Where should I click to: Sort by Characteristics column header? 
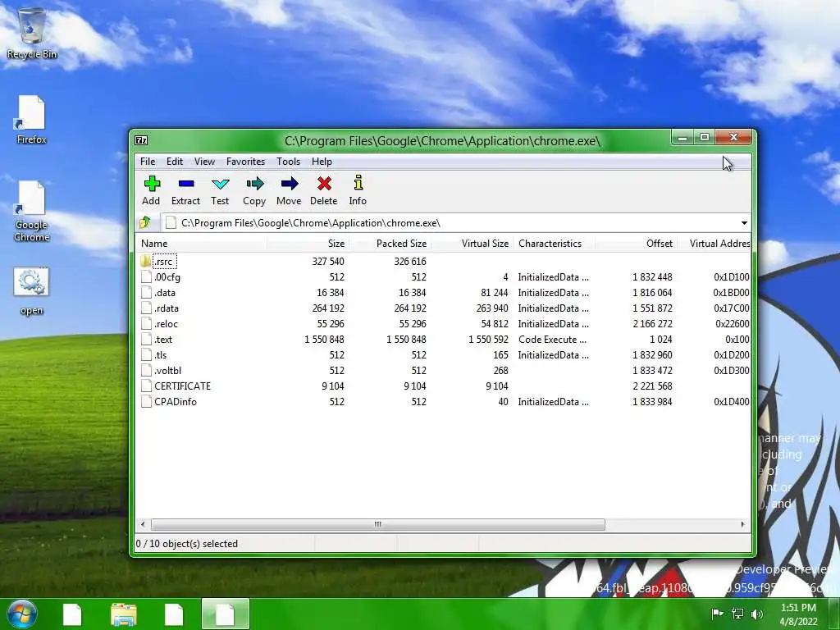point(554,243)
